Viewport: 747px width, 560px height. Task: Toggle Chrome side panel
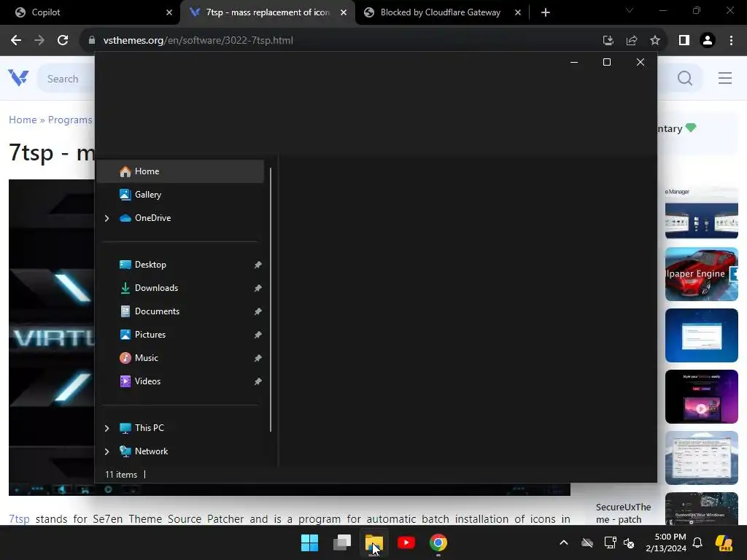(684, 41)
